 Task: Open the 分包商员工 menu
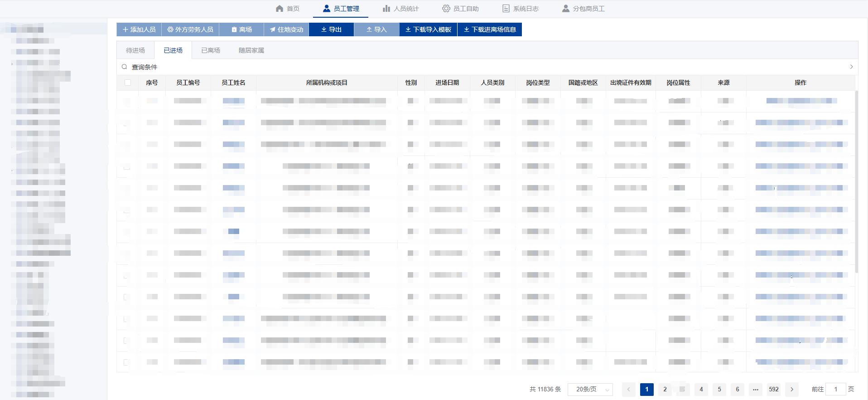pos(583,9)
